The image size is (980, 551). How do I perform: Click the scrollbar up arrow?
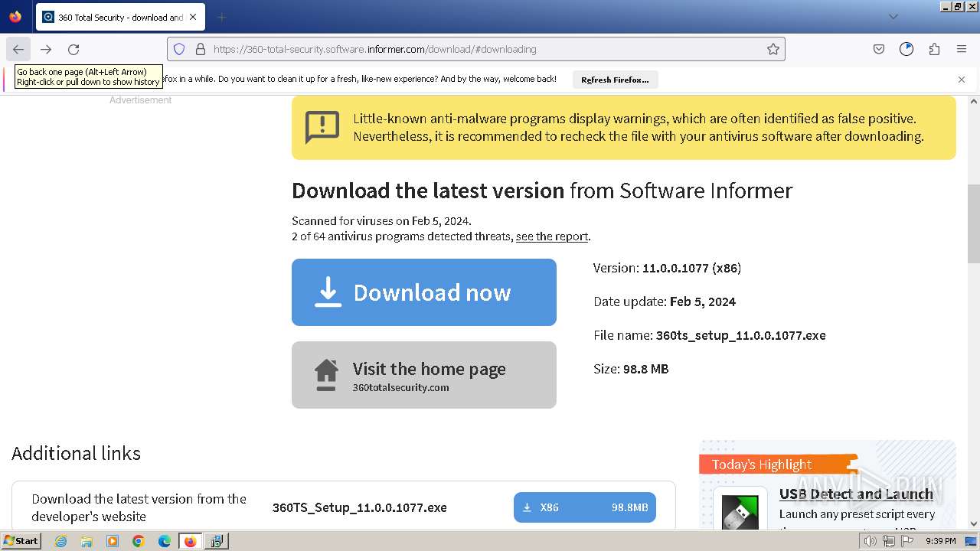pyautogui.click(x=974, y=101)
